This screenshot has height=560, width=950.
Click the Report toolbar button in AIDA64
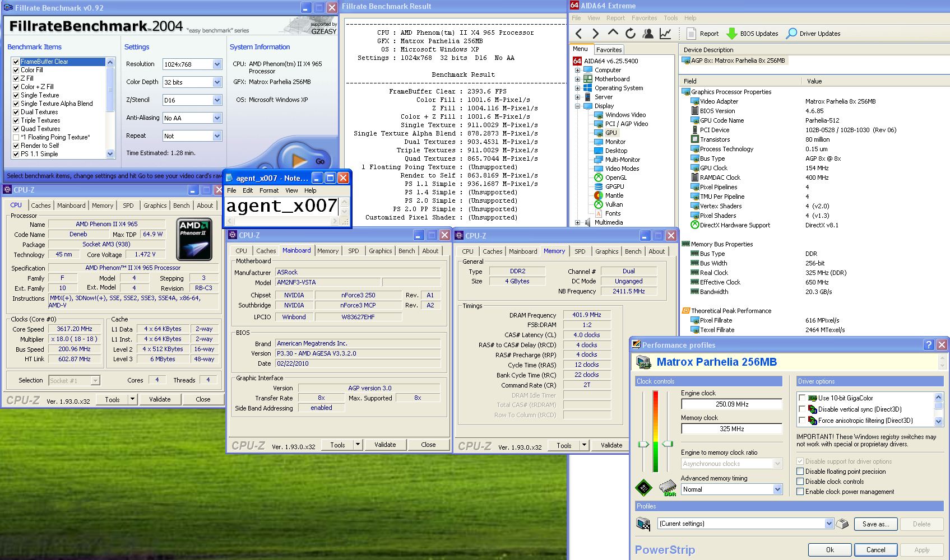click(x=703, y=34)
